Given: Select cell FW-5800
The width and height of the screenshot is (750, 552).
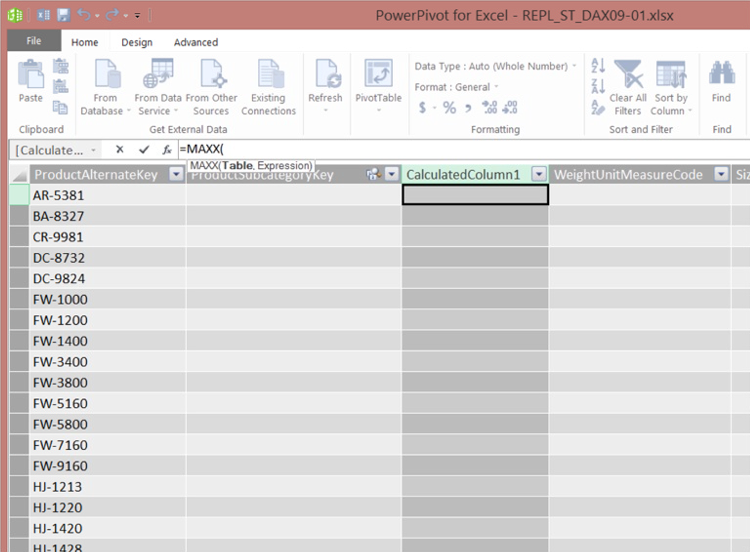Looking at the screenshot, I should (108, 424).
